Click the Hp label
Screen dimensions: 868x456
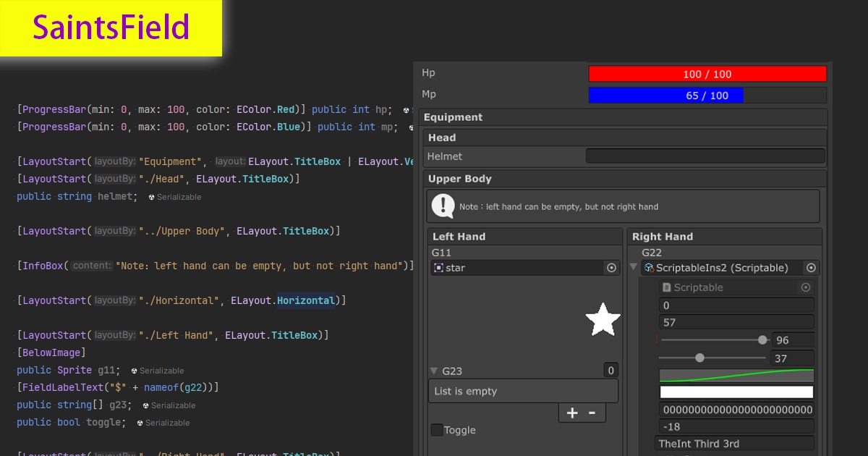click(x=428, y=73)
